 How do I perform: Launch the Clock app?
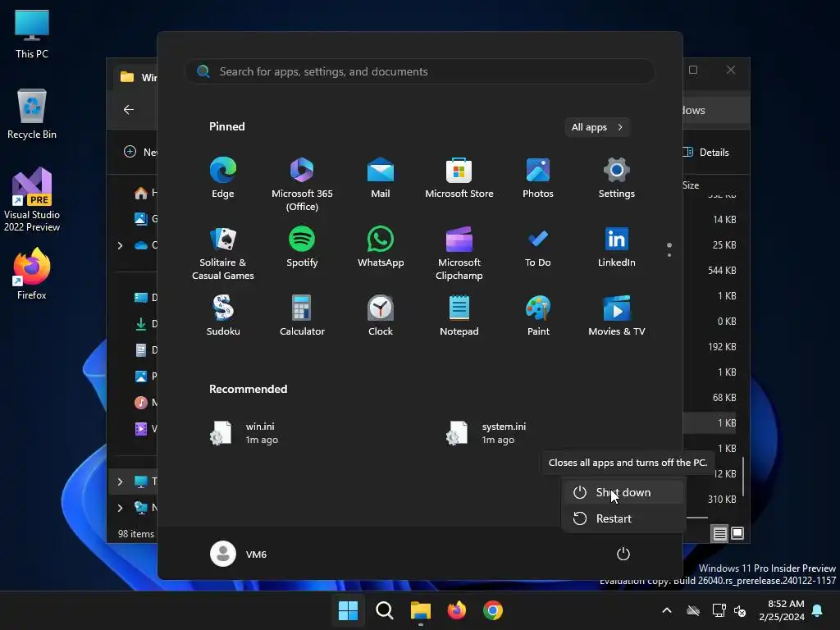tap(381, 316)
